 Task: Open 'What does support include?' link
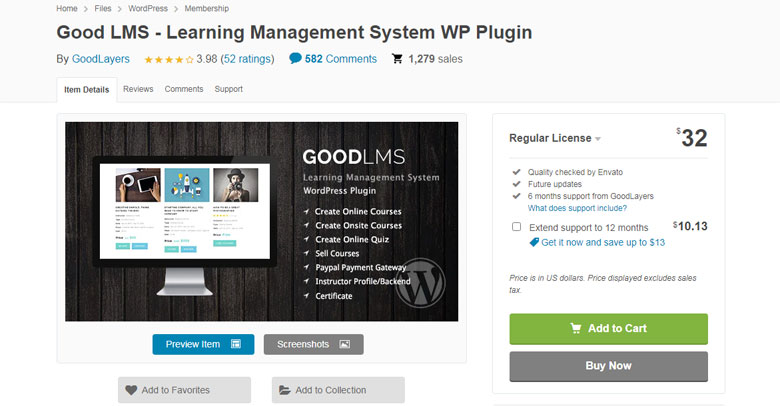[578, 208]
